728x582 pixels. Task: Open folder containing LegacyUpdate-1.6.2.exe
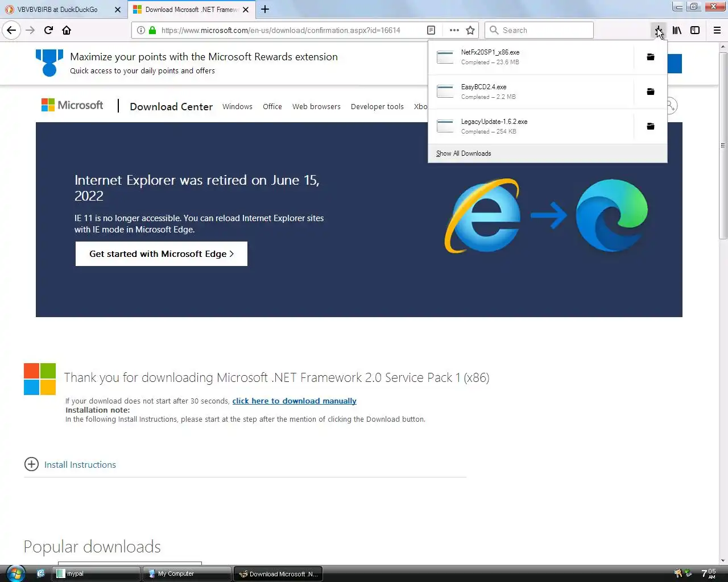tap(651, 126)
